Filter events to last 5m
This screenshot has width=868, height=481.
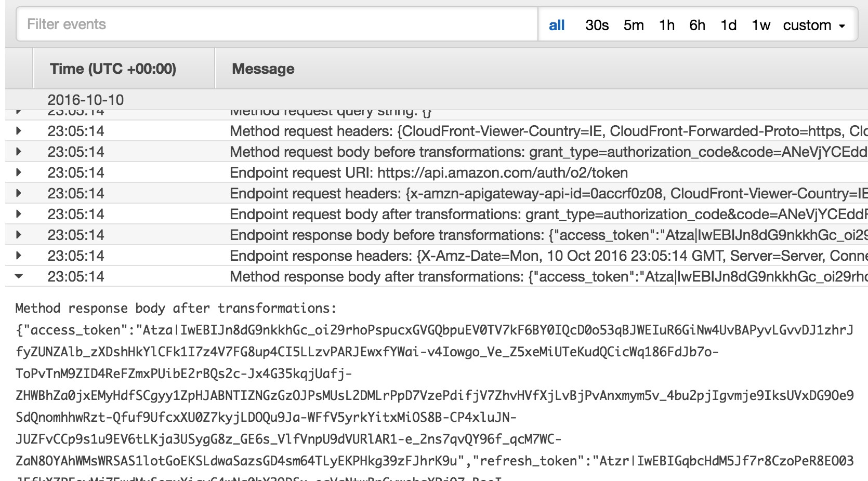pyautogui.click(x=633, y=25)
